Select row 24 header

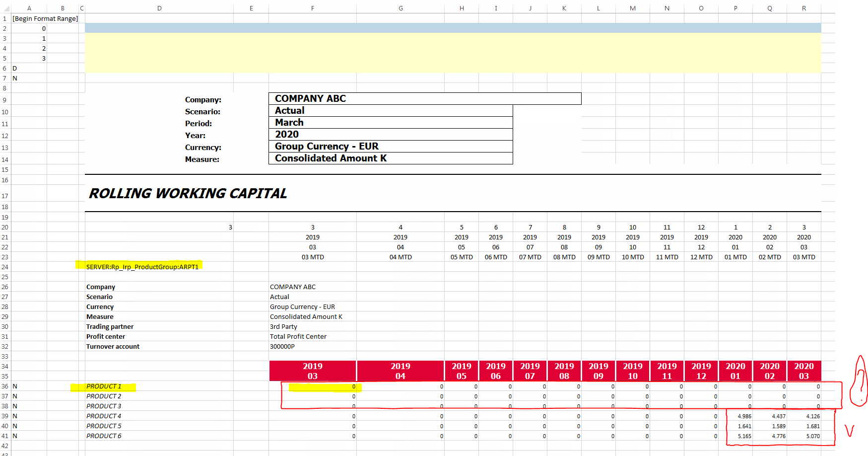pos(5,267)
